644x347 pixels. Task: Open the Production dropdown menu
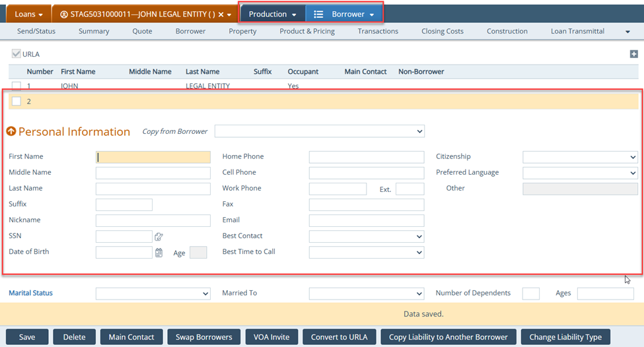click(x=272, y=15)
